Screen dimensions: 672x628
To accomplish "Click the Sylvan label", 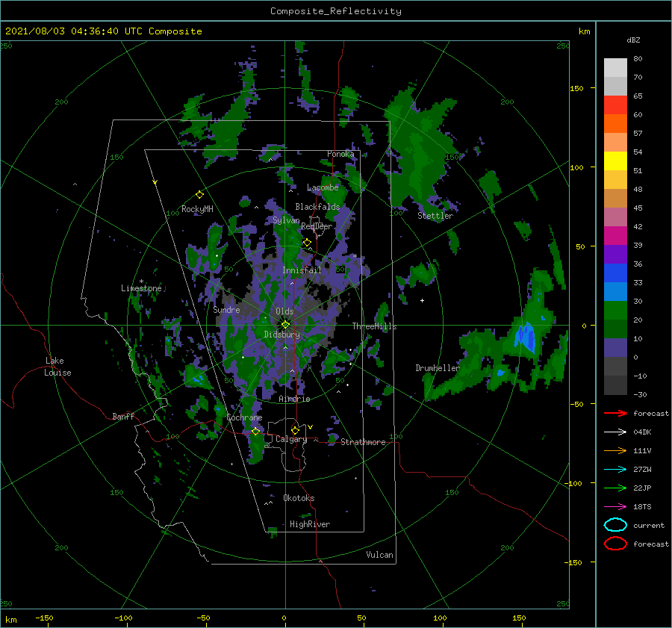I will [286, 220].
